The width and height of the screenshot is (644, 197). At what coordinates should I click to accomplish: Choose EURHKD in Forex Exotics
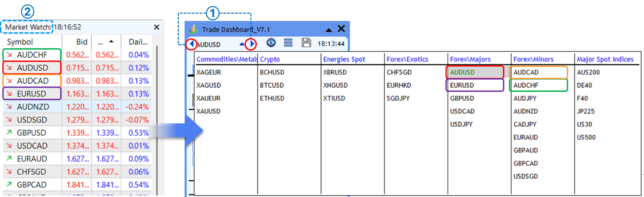coord(399,86)
